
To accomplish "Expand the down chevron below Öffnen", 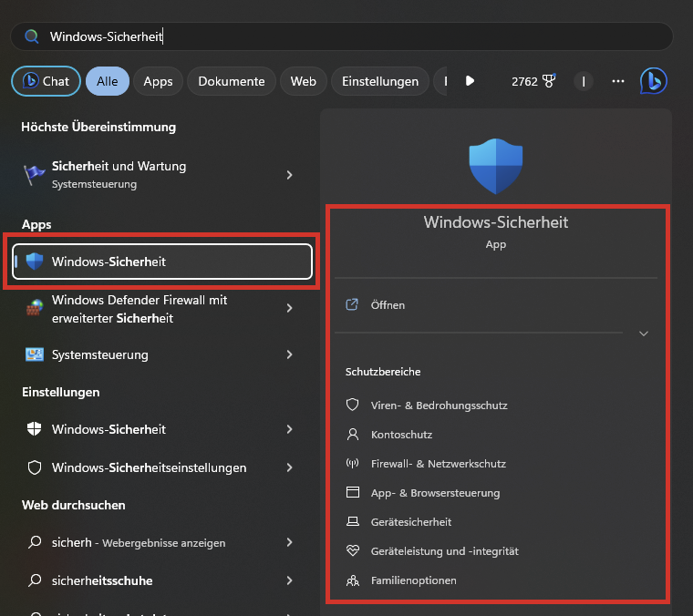I will pos(643,334).
